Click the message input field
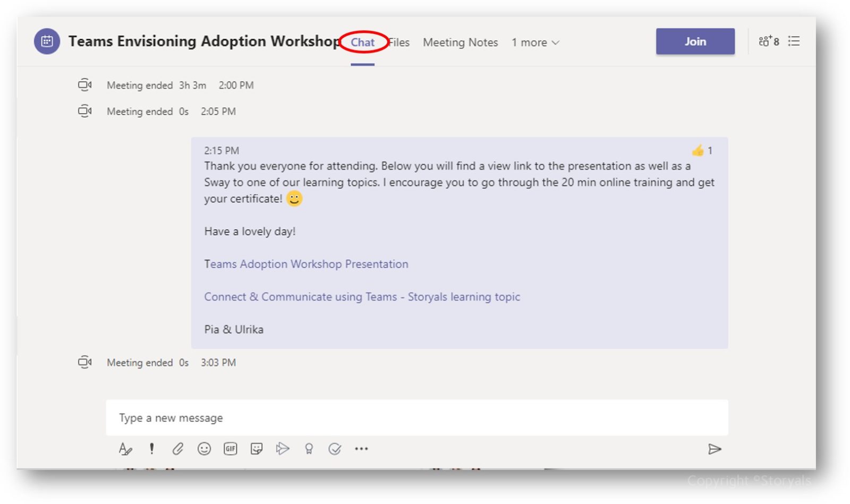The height and width of the screenshot is (504, 850). (372, 418)
